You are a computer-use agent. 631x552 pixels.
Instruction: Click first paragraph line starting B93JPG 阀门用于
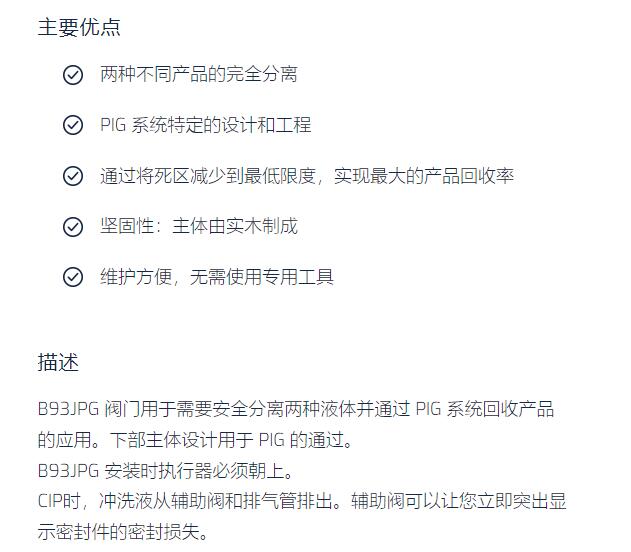(296, 409)
